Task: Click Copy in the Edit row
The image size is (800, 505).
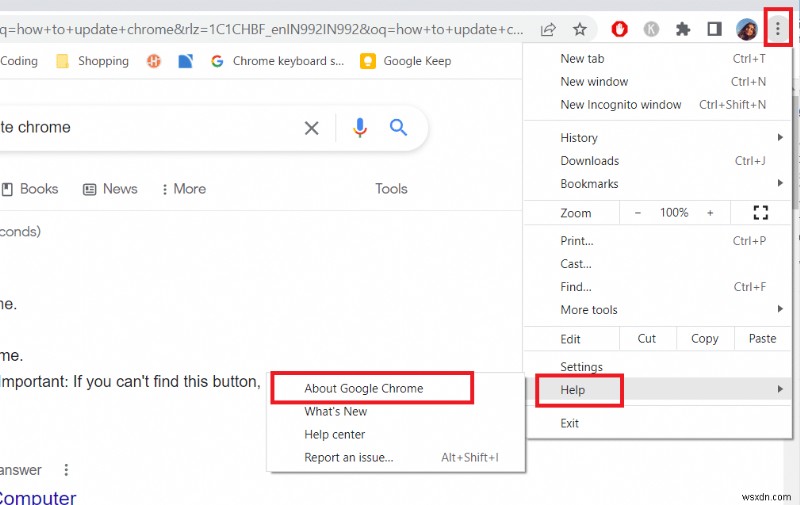Action: click(x=705, y=339)
